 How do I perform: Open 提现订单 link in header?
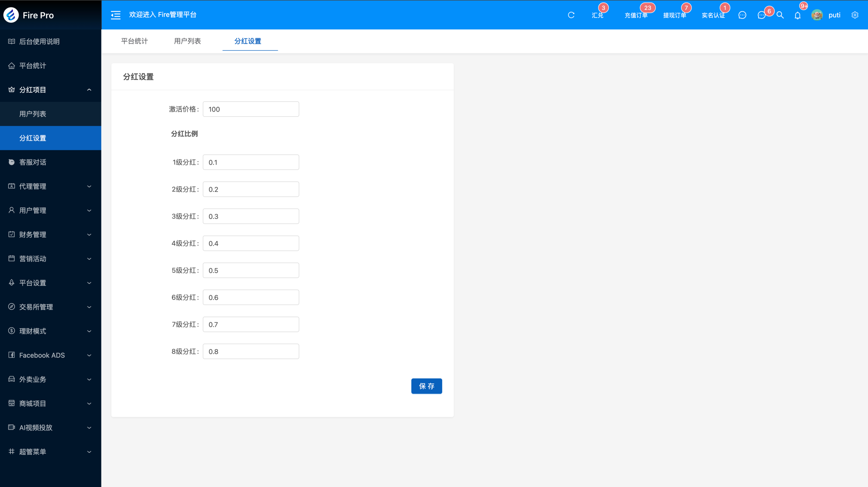pos(674,15)
